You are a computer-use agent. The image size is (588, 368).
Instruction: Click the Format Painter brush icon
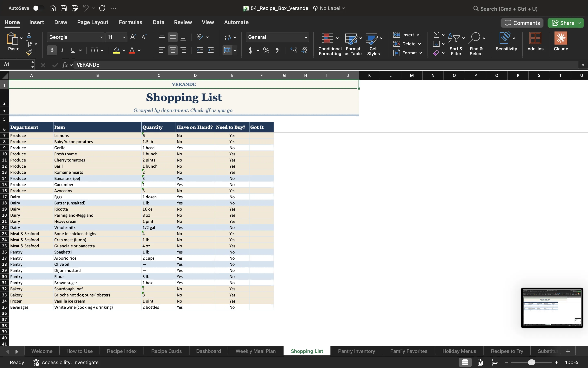(29, 53)
